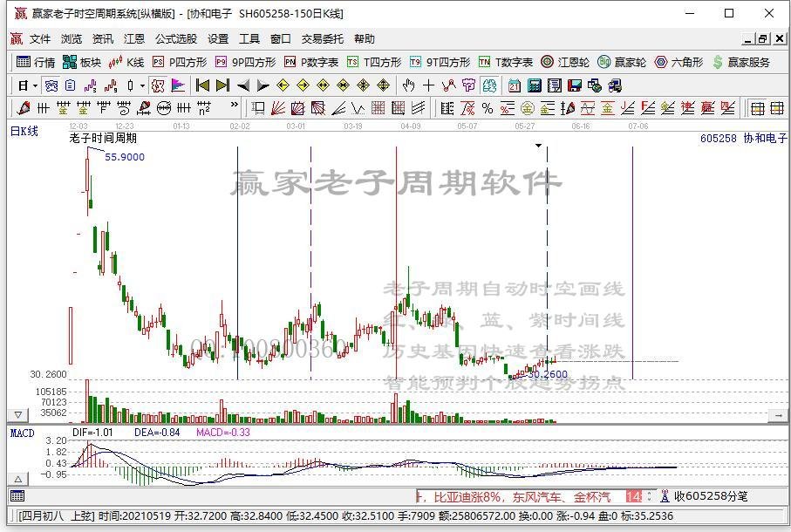Click the black right arrow icon
Screen dimensions: 791x532
pos(263,85)
